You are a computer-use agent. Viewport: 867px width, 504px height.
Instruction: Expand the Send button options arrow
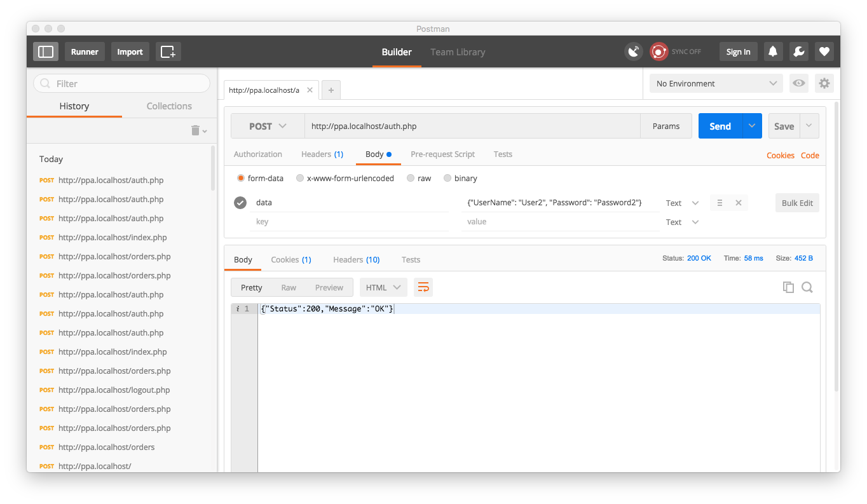[752, 126]
